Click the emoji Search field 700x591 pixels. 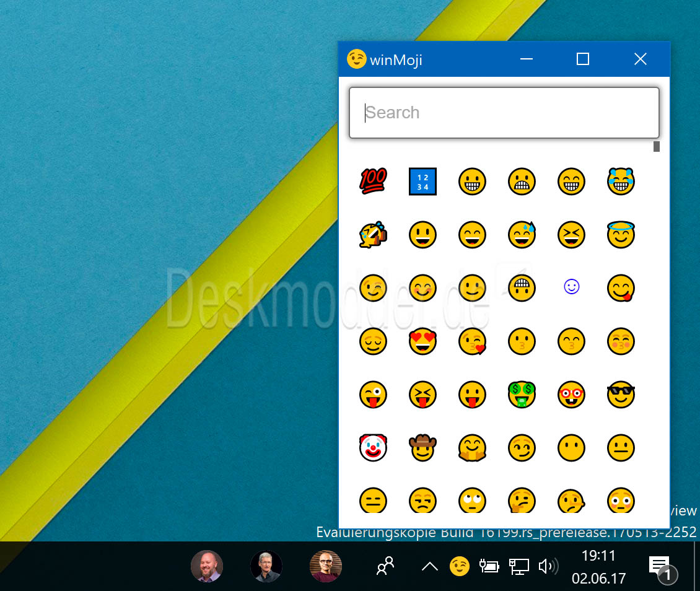[x=504, y=113]
